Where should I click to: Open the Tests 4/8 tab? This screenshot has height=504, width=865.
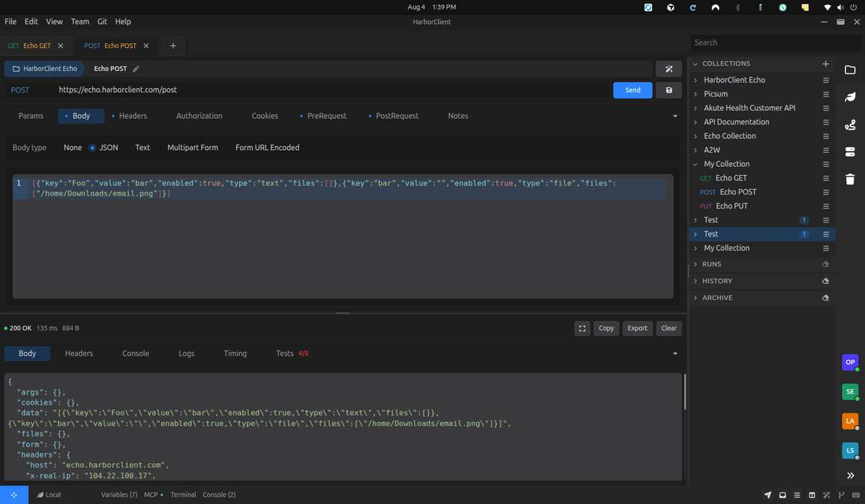pos(292,353)
